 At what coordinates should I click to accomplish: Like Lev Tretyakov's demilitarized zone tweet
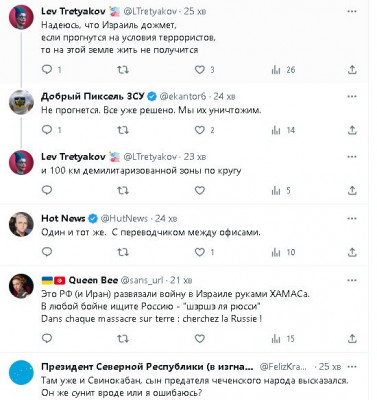199,190
